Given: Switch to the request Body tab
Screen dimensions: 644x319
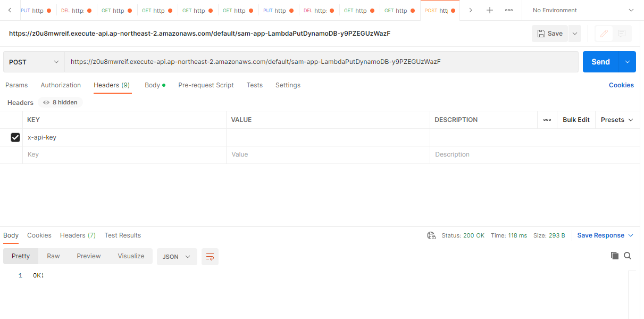Looking at the screenshot, I should coord(155,85).
